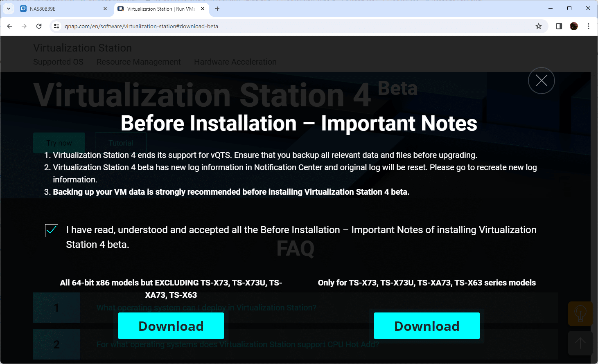Reload the current page

pos(39,26)
